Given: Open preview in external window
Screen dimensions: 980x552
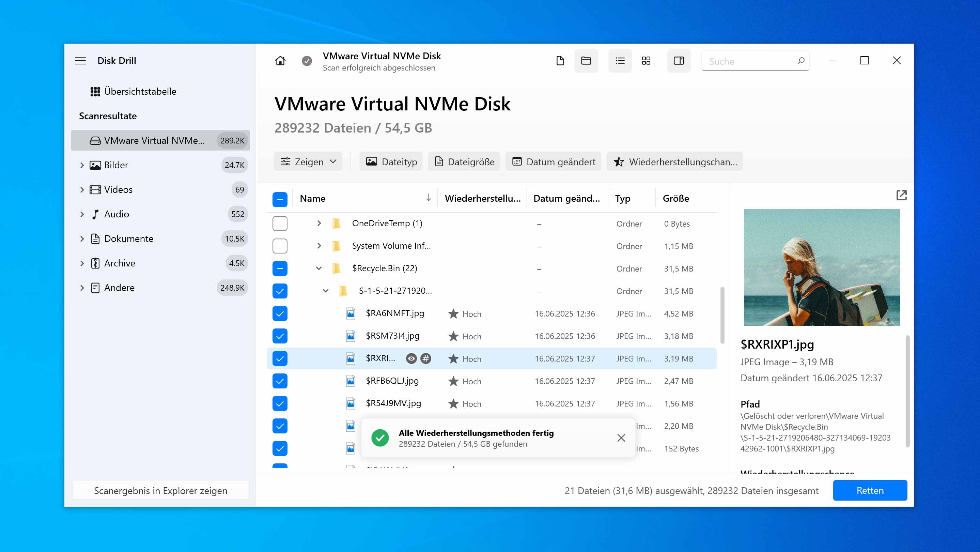Looking at the screenshot, I should pyautogui.click(x=901, y=195).
